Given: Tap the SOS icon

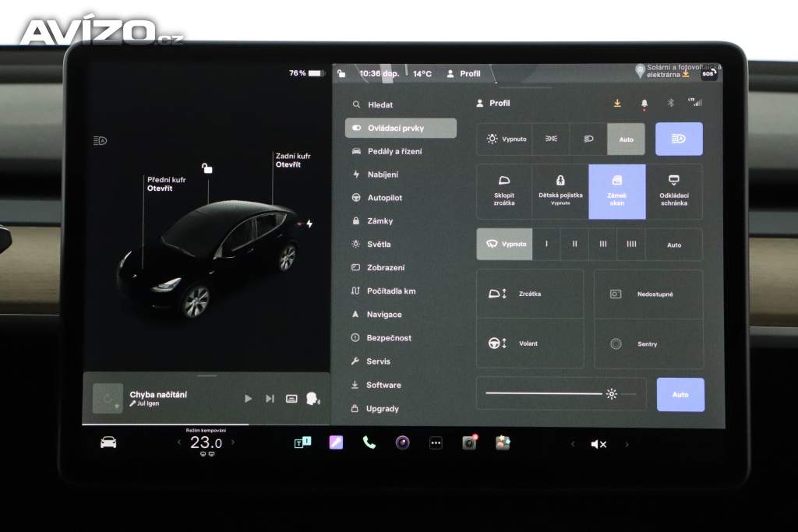Looking at the screenshot, I should click(708, 74).
